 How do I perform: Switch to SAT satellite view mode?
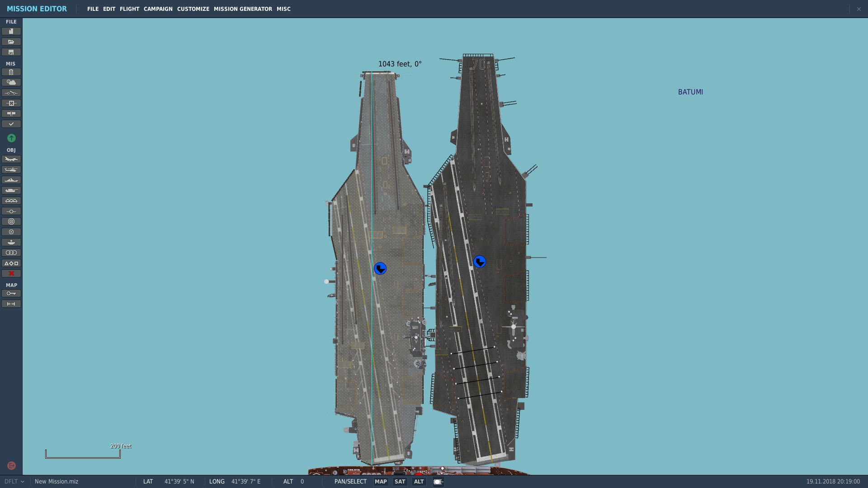pos(400,482)
